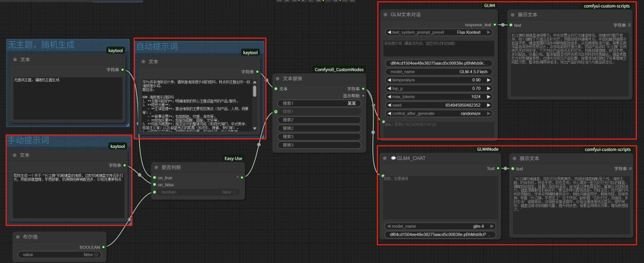Click the 字符串 grid icon on the lower 展示文本 node
This screenshot has width=644, height=263.
630,169
